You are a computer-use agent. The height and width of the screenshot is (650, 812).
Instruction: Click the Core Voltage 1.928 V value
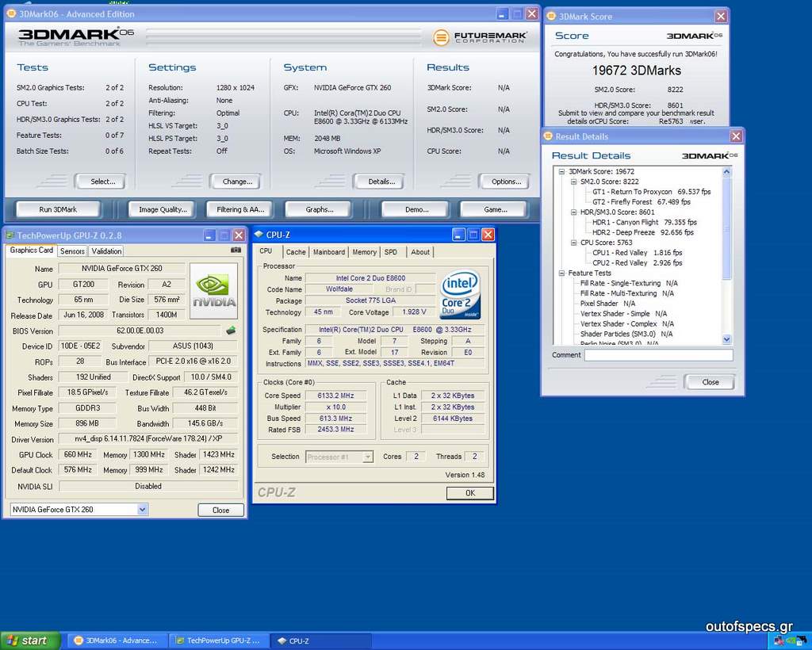[414, 312]
